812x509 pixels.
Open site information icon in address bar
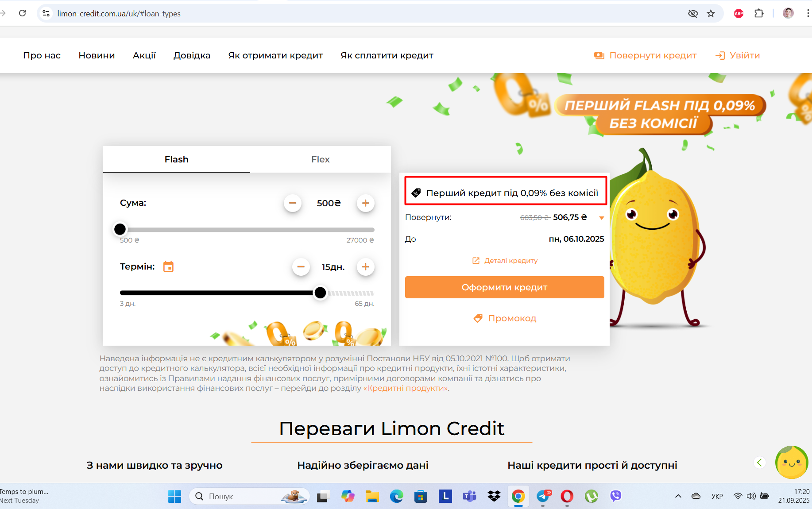pyautogui.click(x=46, y=13)
